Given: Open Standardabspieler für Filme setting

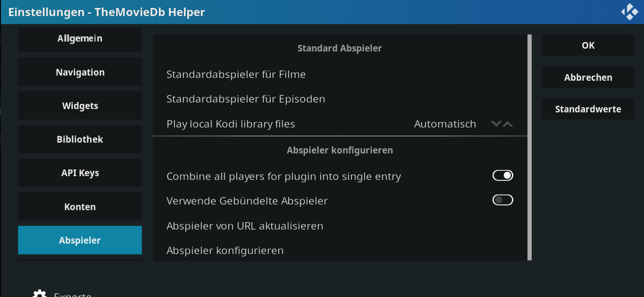Looking at the screenshot, I should (340, 74).
